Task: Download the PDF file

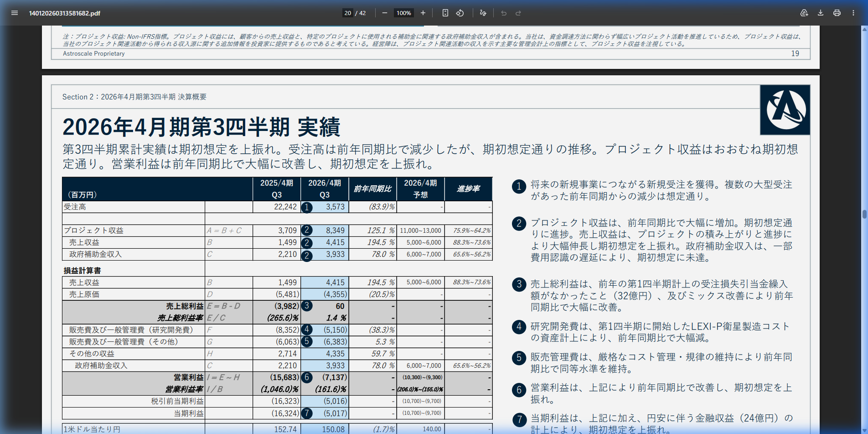Action: [x=821, y=13]
